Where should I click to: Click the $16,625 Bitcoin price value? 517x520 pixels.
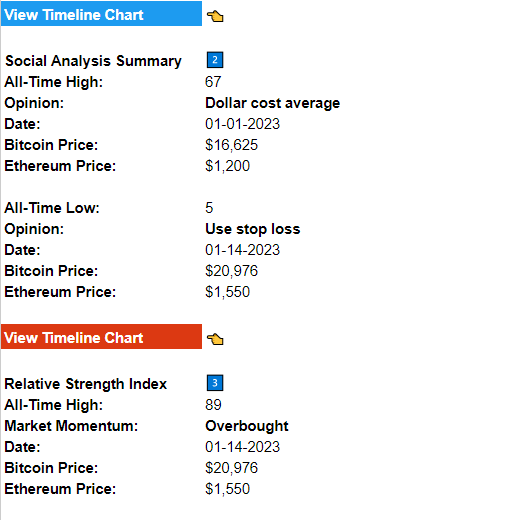(x=232, y=145)
